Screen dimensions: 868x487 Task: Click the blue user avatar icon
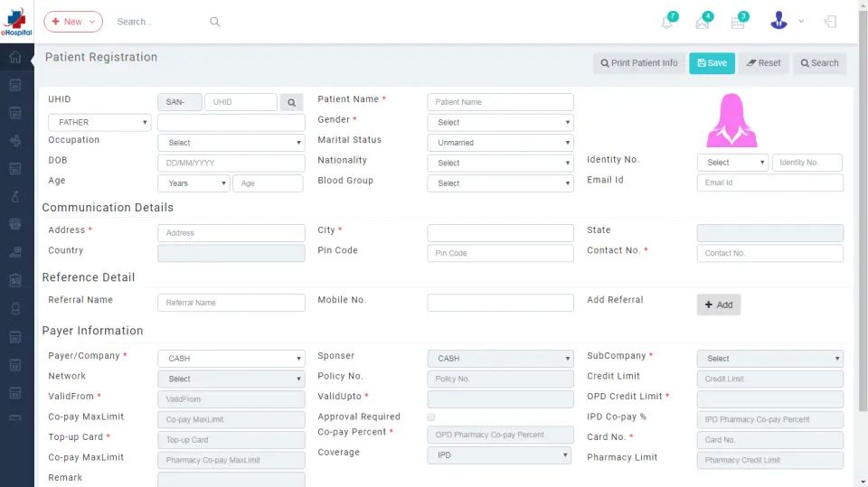778,21
